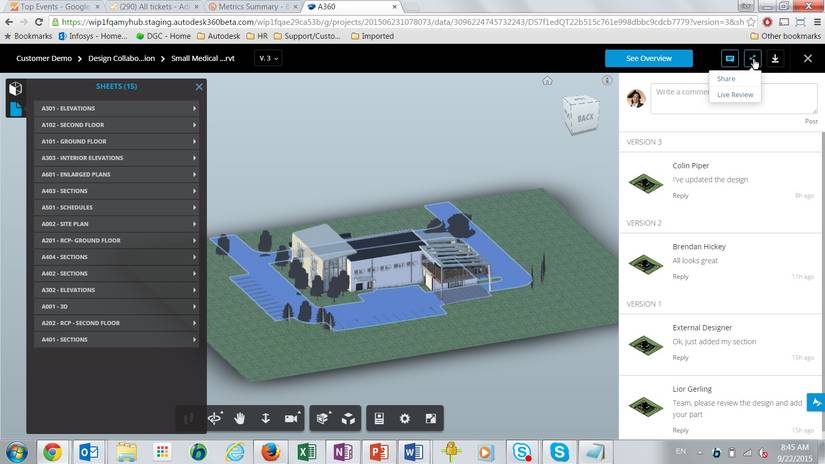Open the Autodesk bookmarks folder
This screenshot has width=825, height=464.
point(218,36)
